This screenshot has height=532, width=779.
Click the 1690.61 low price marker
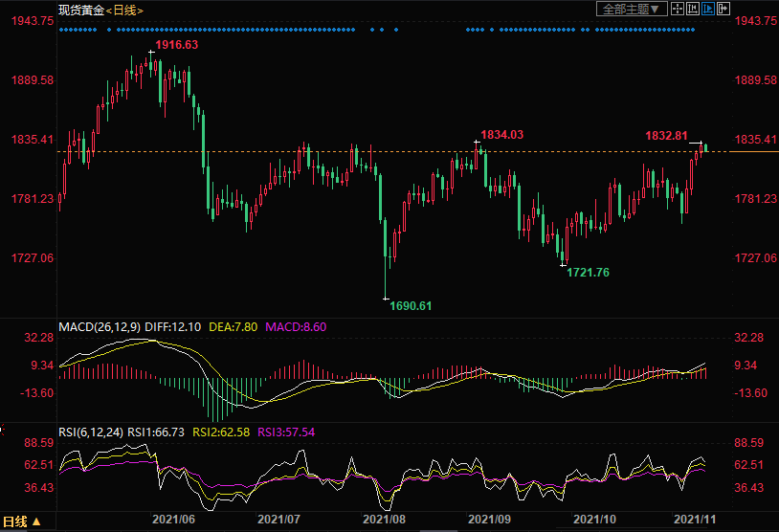click(x=412, y=306)
